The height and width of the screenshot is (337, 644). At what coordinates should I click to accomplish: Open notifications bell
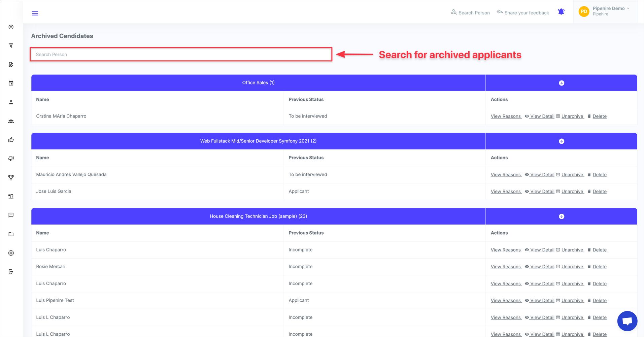coord(561,12)
